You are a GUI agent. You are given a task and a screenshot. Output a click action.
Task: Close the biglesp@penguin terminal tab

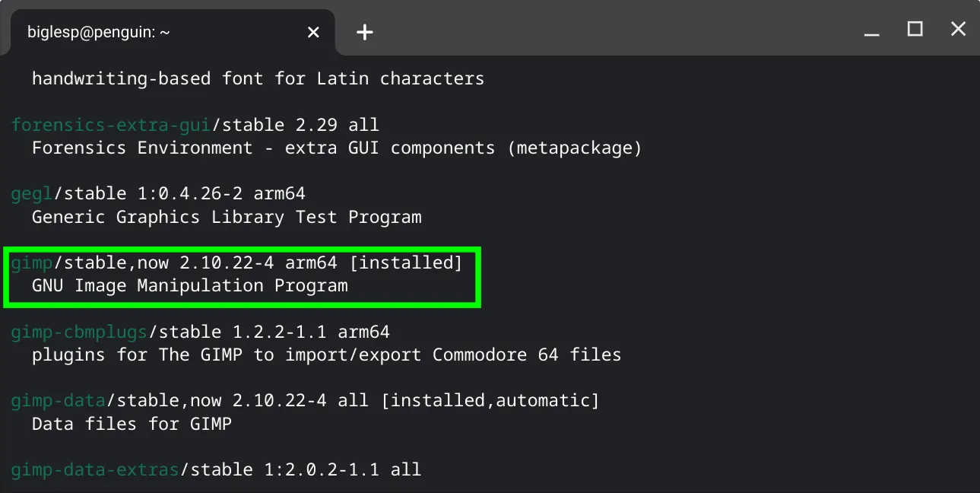coord(313,32)
